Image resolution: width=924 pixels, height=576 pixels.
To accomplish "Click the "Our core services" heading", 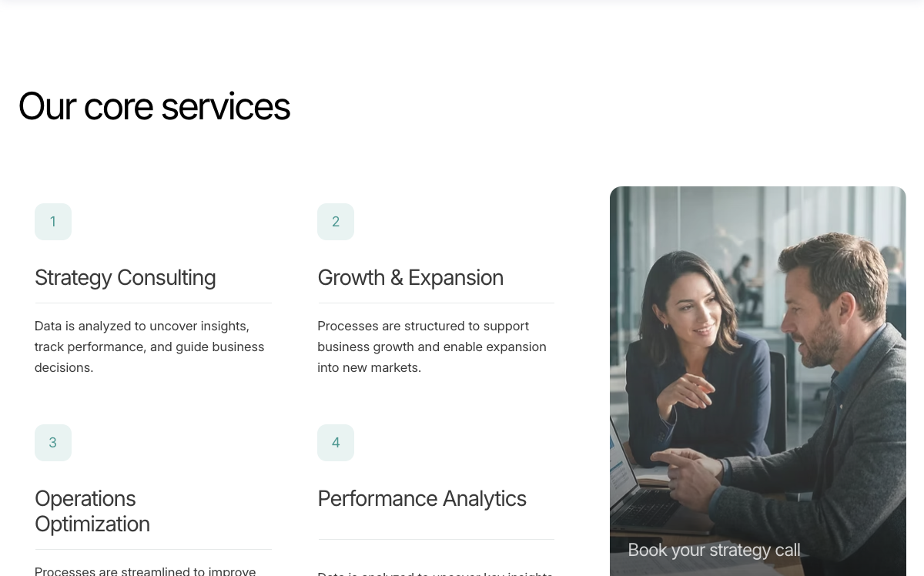I will (154, 106).
